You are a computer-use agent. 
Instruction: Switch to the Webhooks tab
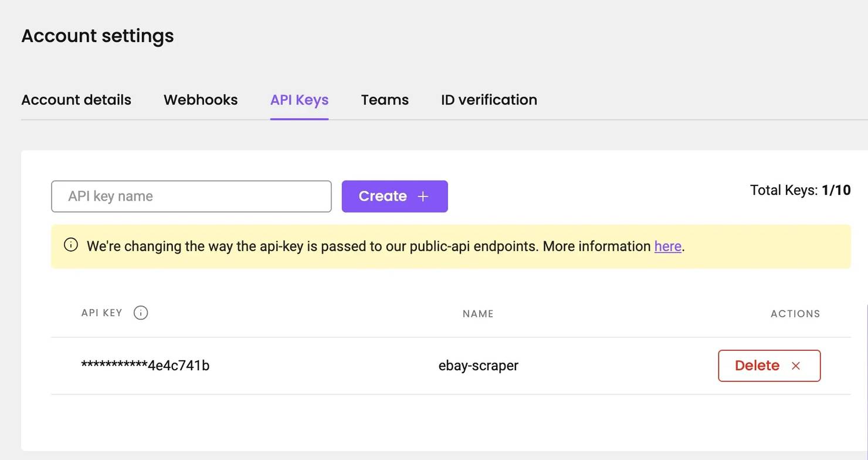201,100
